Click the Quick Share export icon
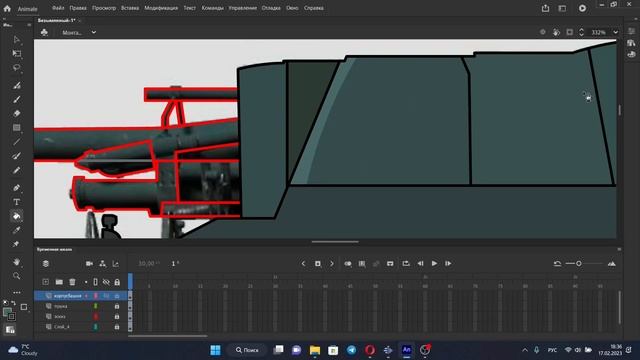640x360 pixels. (545, 8)
